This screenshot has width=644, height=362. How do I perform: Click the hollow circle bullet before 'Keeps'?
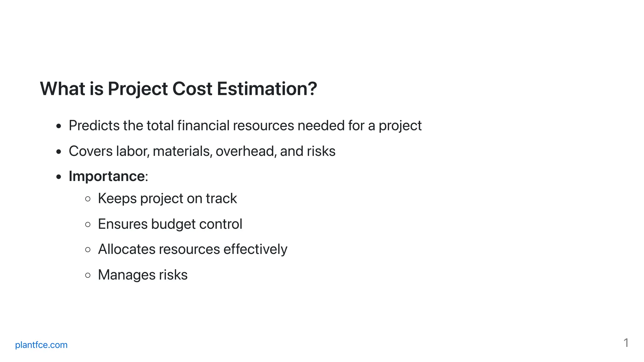pyautogui.click(x=88, y=199)
